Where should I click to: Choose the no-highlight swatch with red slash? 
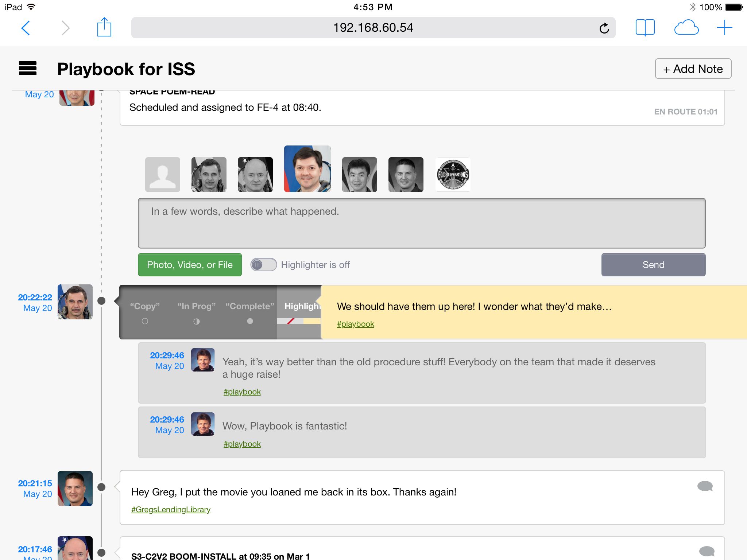tap(290, 321)
